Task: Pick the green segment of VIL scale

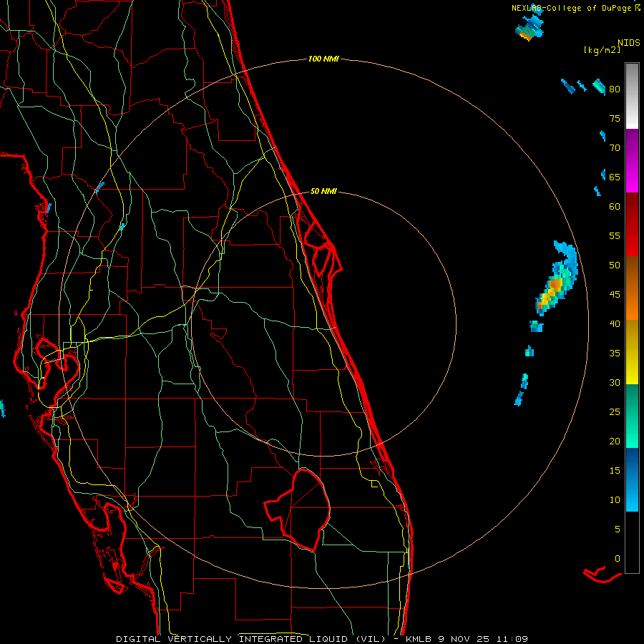Action: 632,416
